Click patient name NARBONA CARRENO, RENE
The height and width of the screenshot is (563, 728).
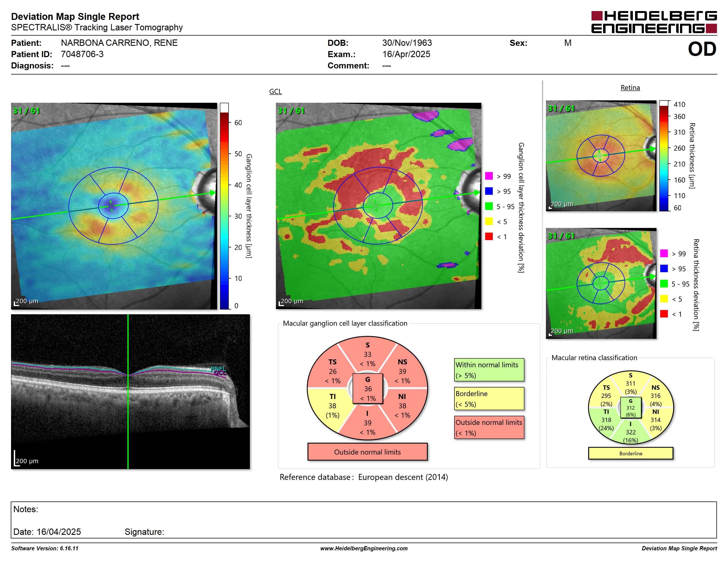119,43
